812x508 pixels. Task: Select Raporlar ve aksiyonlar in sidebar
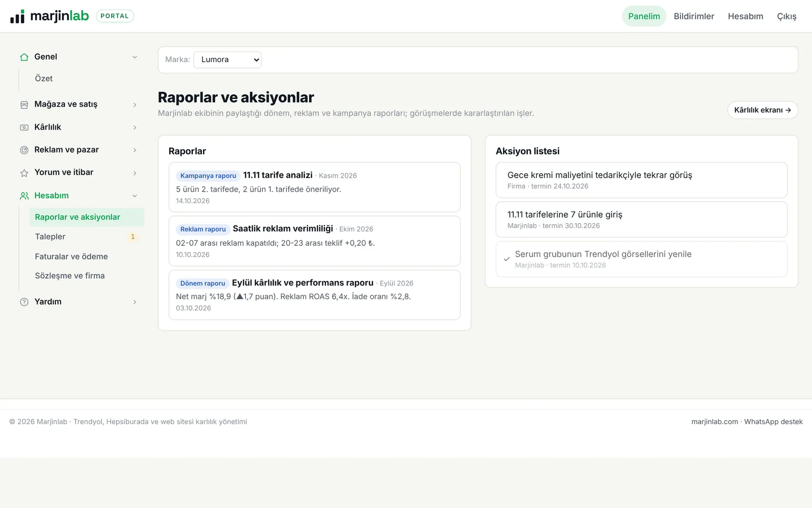click(87, 217)
